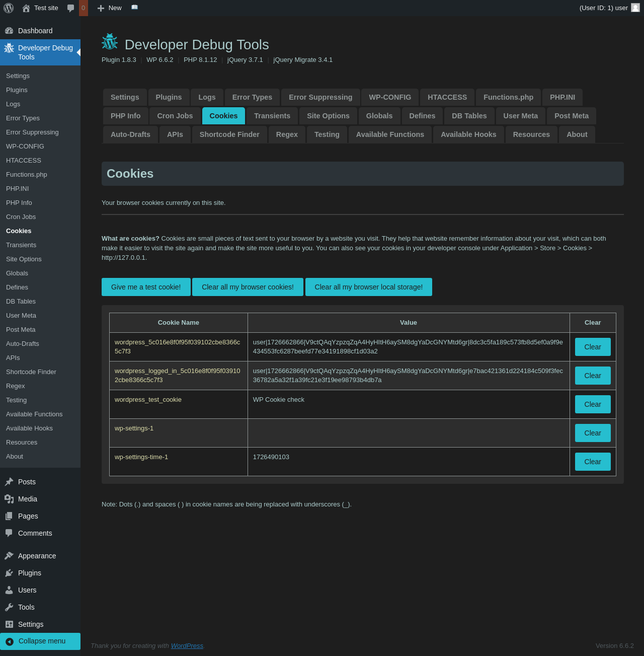The image size is (644, 656).
Task: Click Give me a test cookie button
Action: pyautogui.click(x=146, y=287)
